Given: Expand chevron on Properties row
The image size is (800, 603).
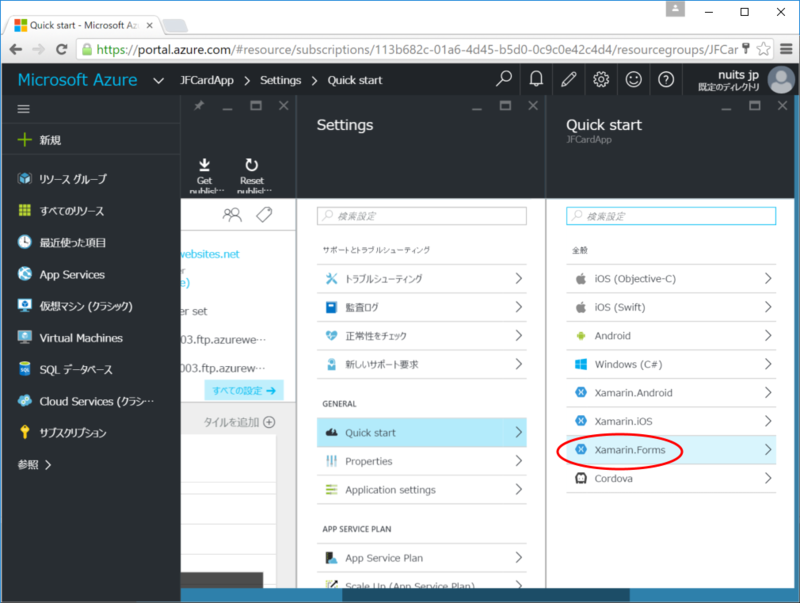Looking at the screenshot, I should [518, 461].
